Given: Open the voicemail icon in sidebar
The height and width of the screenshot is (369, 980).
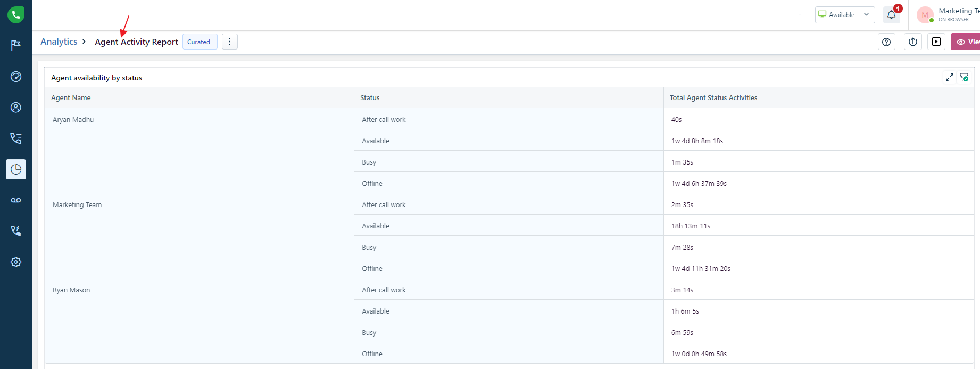Looking at the screenshot, I should [16, 200].
